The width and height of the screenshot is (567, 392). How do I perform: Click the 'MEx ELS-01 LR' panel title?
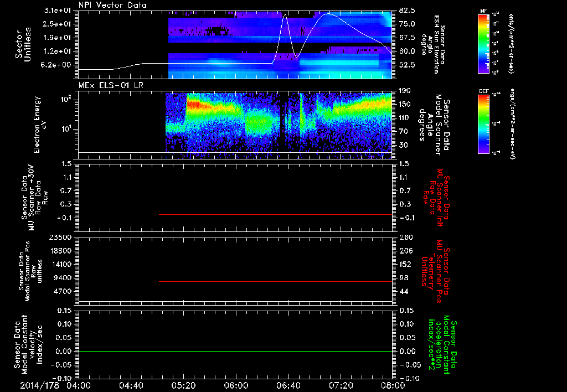(x=111, y=85)
